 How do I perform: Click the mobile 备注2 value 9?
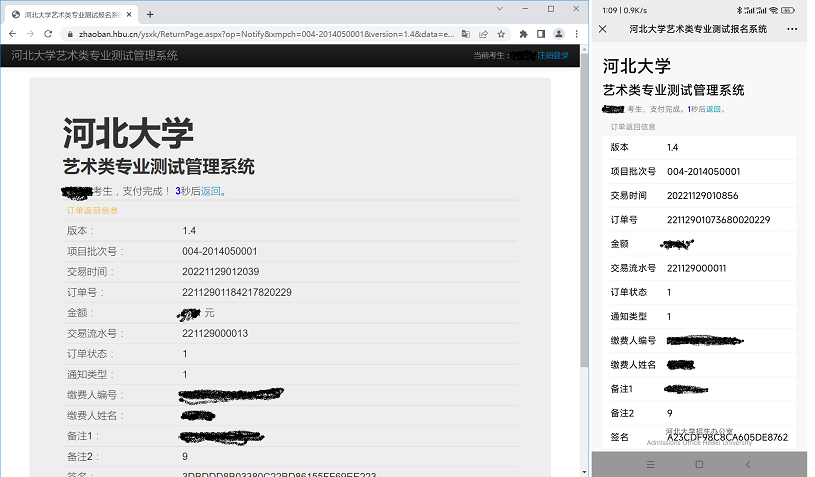coord(669,413)
